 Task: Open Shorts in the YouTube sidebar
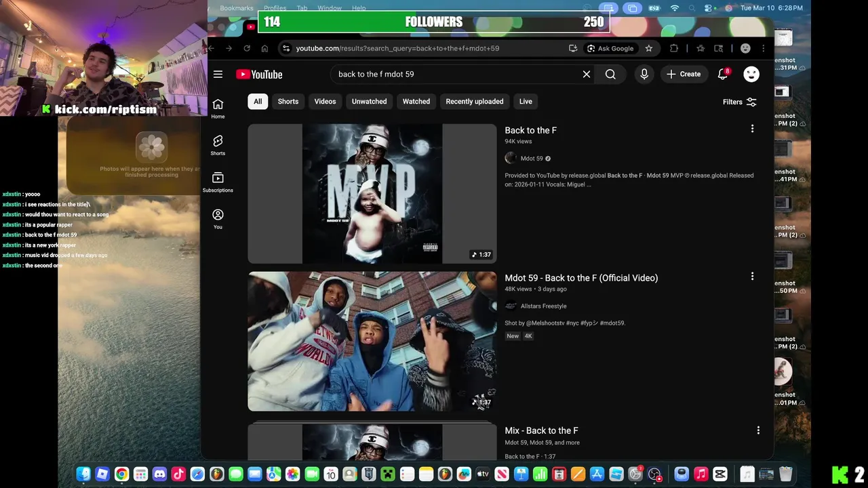[x=218, y=145]
